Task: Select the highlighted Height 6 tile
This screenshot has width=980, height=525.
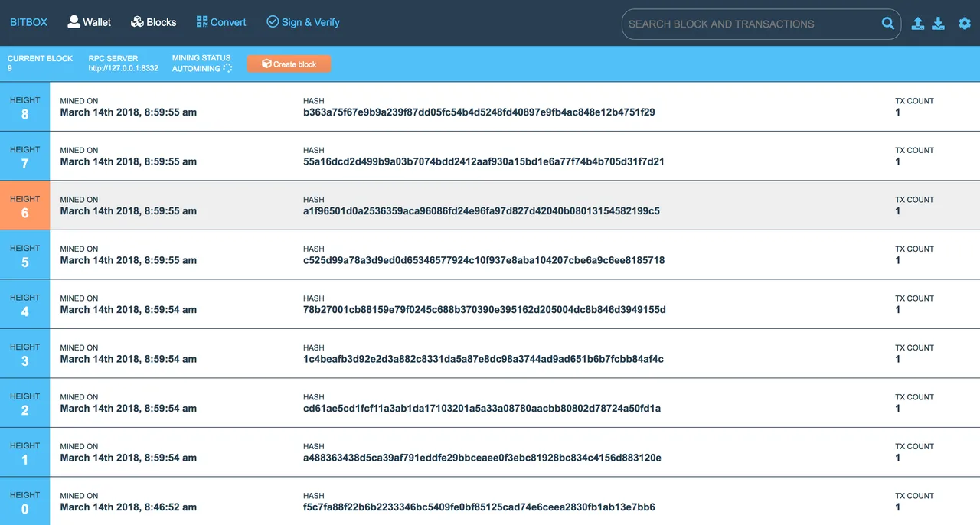Action: pyautogui.click(x=24, y=206)
